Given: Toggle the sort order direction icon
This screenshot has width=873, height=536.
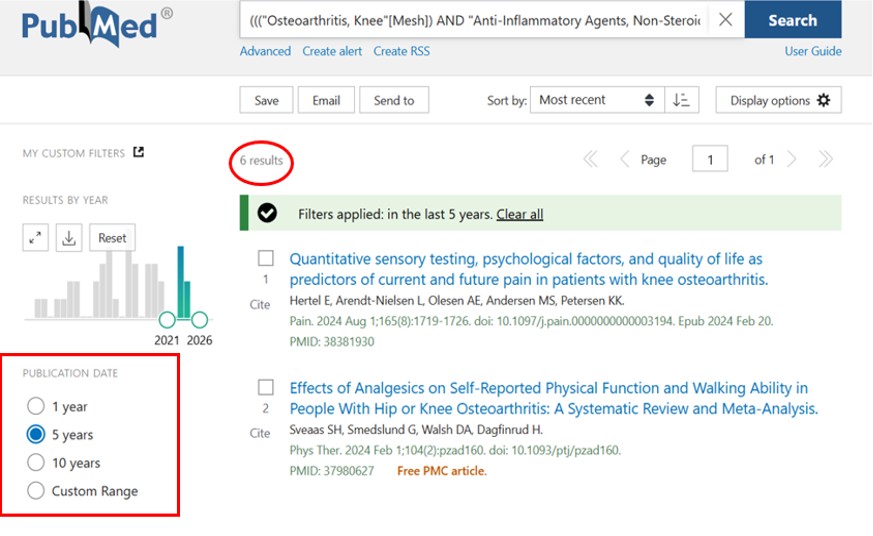Looking at the screenshot, I should point(680,100).
